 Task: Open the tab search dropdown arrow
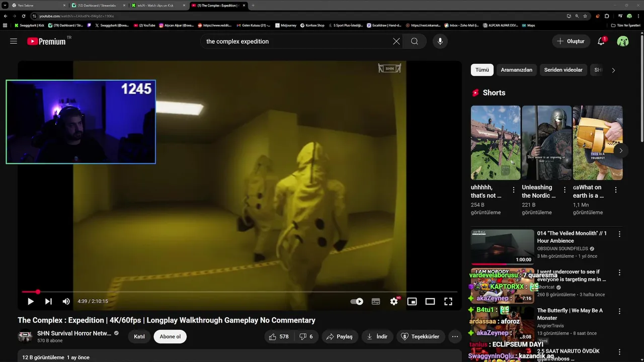click(5, 5)
